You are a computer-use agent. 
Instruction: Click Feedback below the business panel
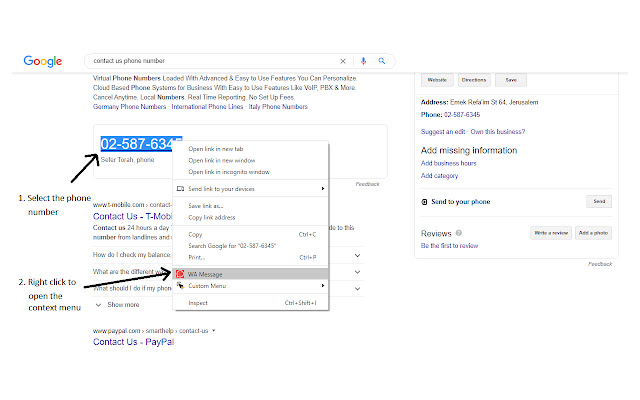click(600, 264)
